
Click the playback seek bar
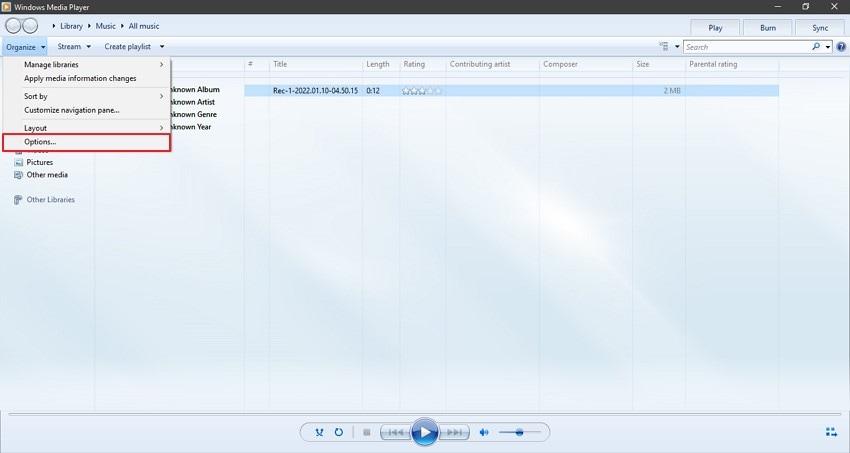(x=425, y=415)
